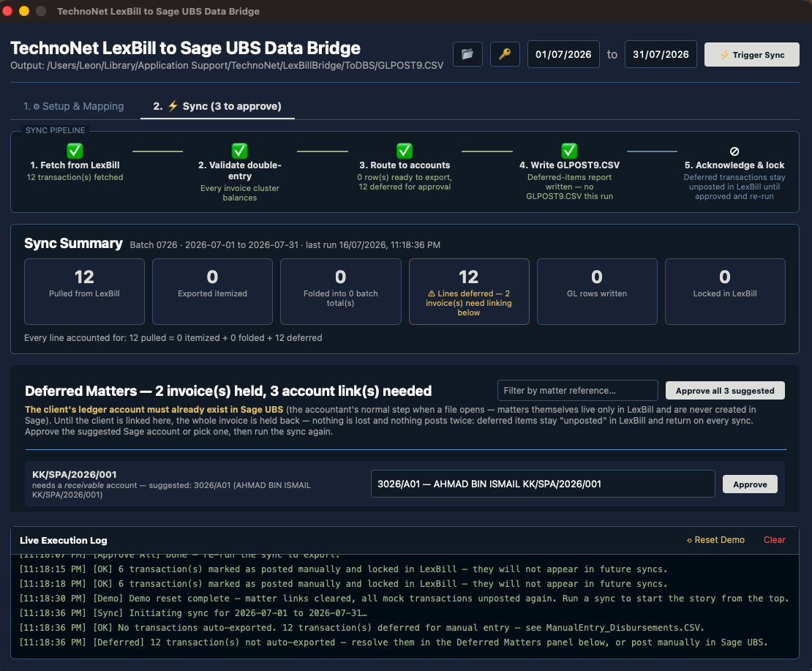This screenshot has height=671, width=812.
Task: Click the [Deferred] 12 transaction(s) log line
Action: (x=394, y=642)
